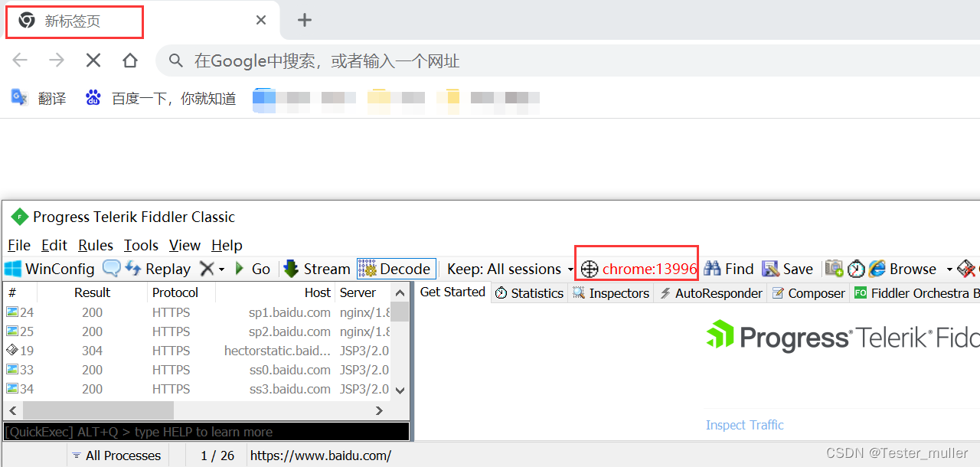
Task: Click the horizontal scrollbar thumb of session list
Action: click(x=98, y=411)
